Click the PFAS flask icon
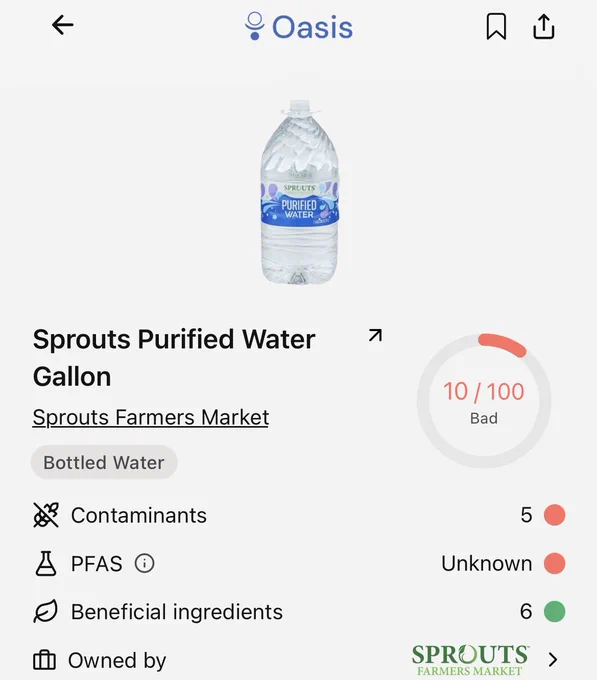The width and height of the screenshot is (597, 680). coord(46,563)
